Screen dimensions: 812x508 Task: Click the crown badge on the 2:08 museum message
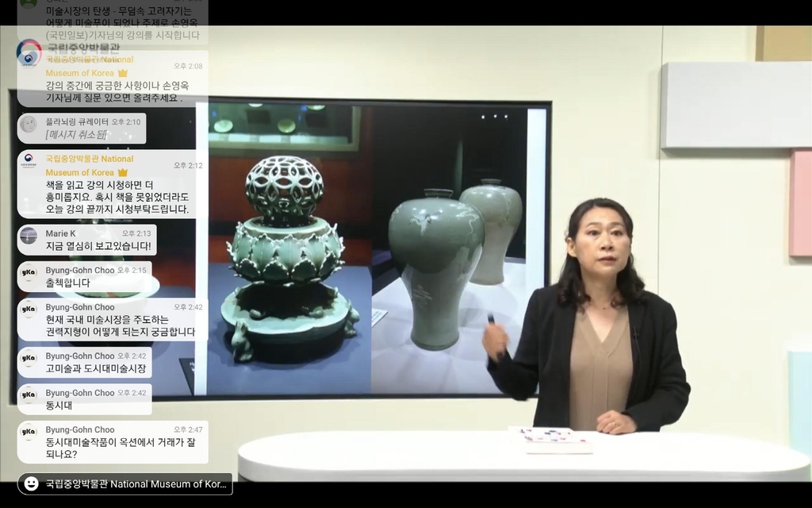(x=123, y=73)
